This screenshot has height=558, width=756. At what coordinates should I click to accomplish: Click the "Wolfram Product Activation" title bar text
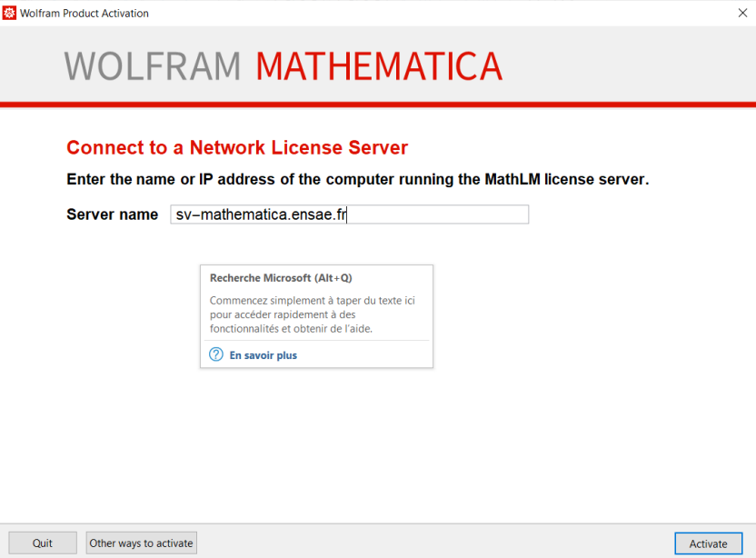click(x=87, y=13)
